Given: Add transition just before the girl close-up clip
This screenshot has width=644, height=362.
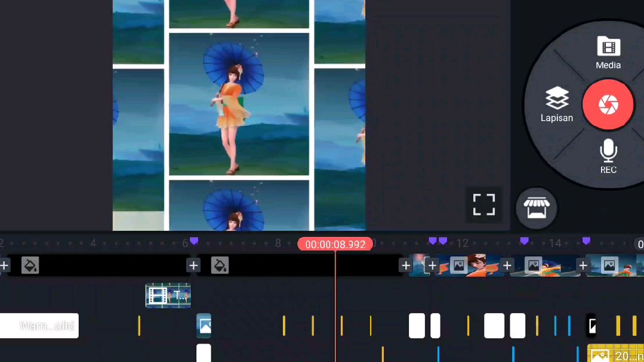Looking at the screenshot, I should (x=432, y=265).
